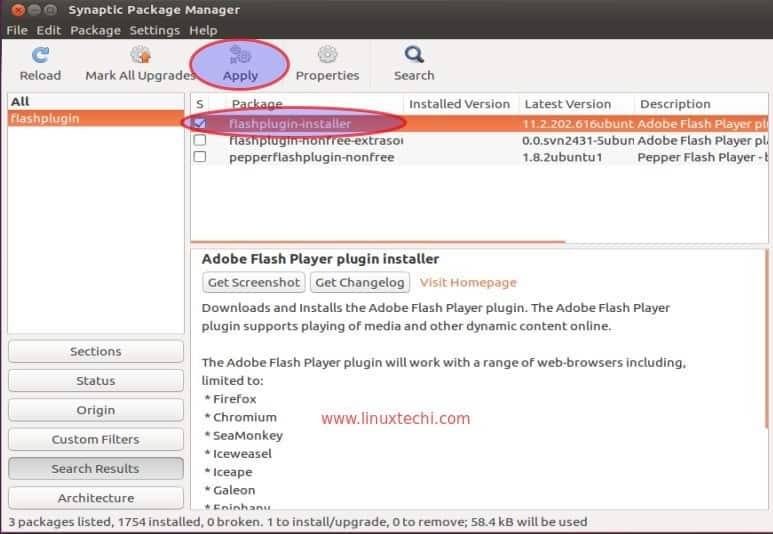
Task: Switch to the Sections filter
Action: [96, 352]
